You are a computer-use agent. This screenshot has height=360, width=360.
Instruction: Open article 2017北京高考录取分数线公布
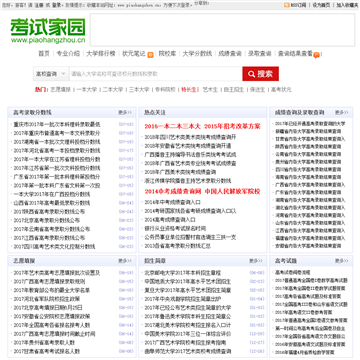pyautogui.click(x=47, y=220)
